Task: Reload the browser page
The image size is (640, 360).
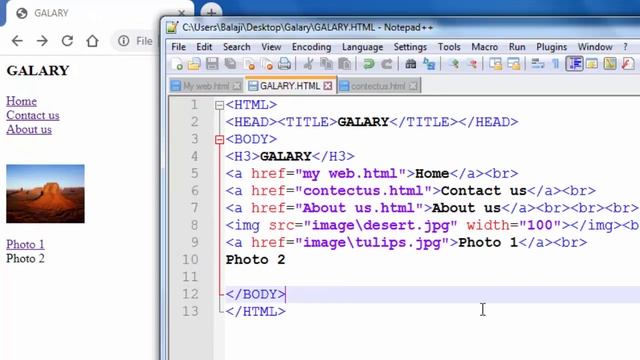Action: 67,41
